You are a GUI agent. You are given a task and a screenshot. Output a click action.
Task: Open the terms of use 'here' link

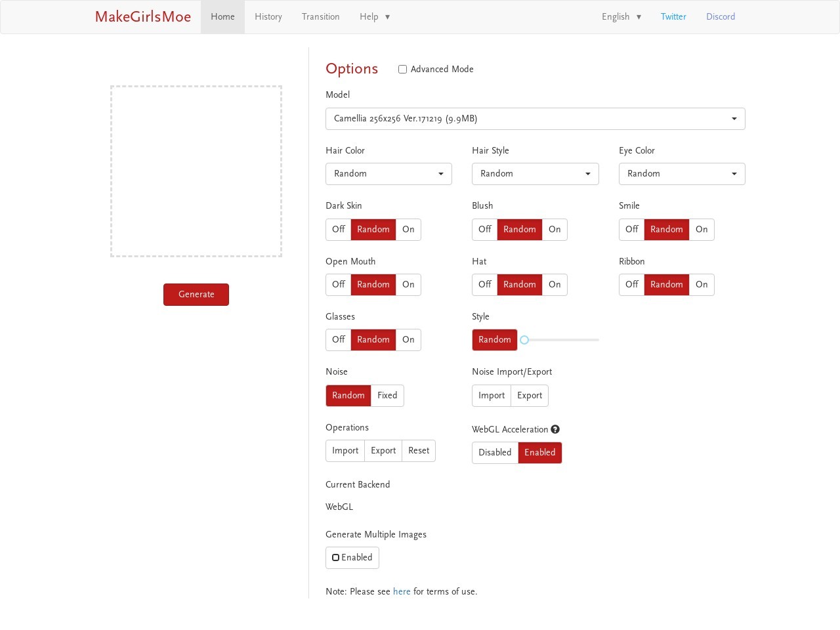click(402, 591)
